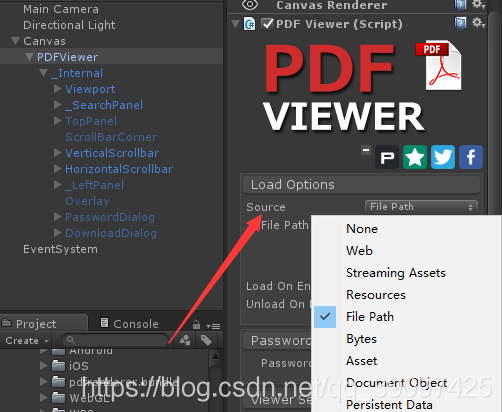Fold the PDF Viewer script component
The width and height of the screenshot is (502, 412).
tap(235, 24)
